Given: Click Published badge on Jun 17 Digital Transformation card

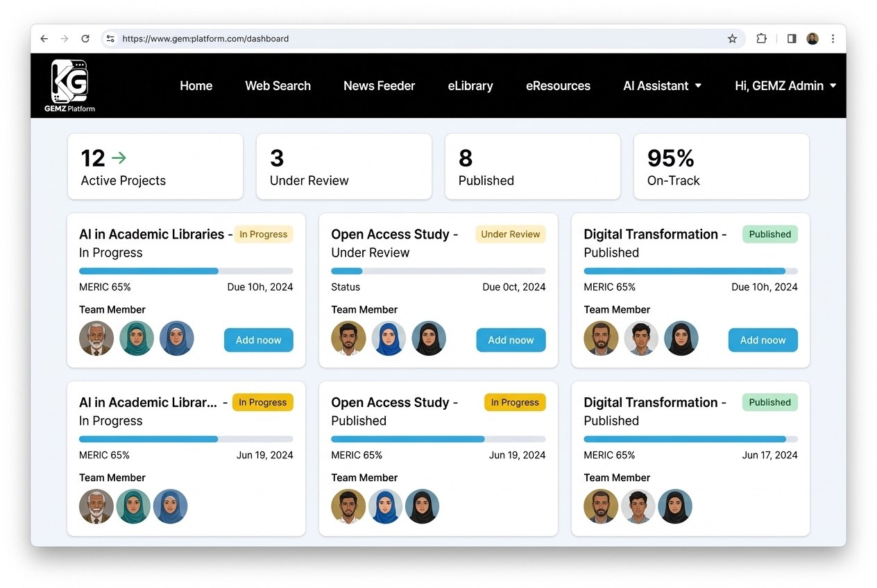Looking at the screenshot, I should pyautogui.click(x=770, y=402).
